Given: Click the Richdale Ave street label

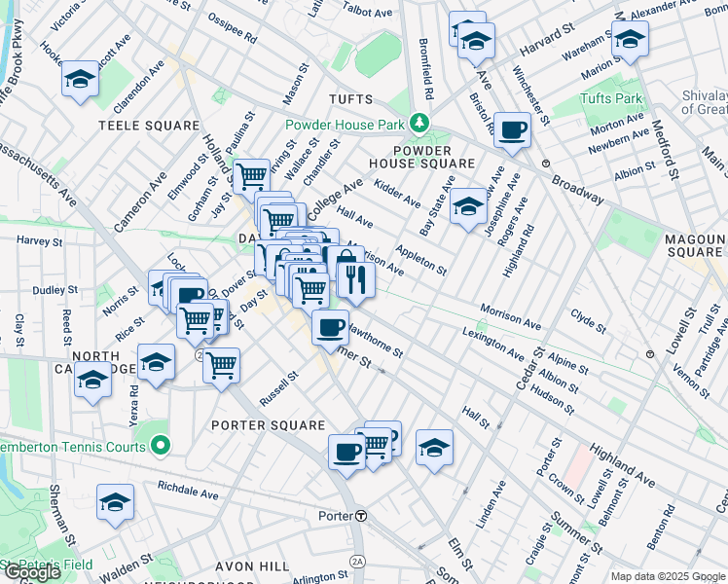Looking at the screenshot, I should point(188,491).
